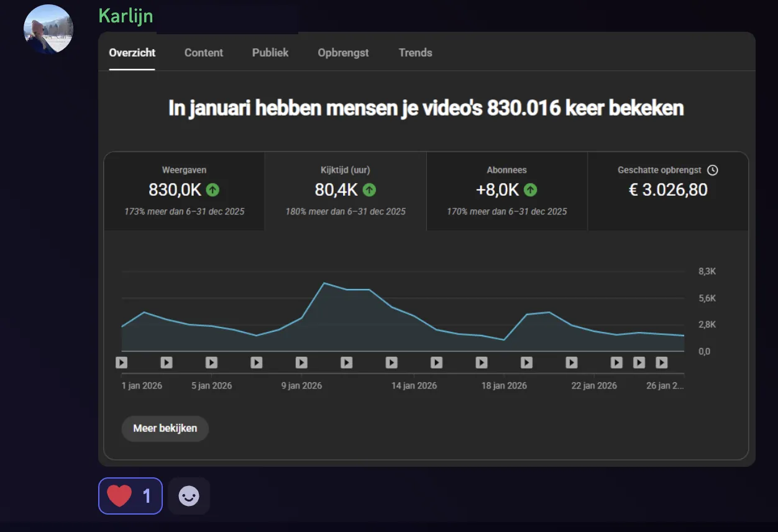Image resolution: width=778 pixels, height=532 pixels.
Task: Click the video marker for 24 jan
Action: coord(639,362)
